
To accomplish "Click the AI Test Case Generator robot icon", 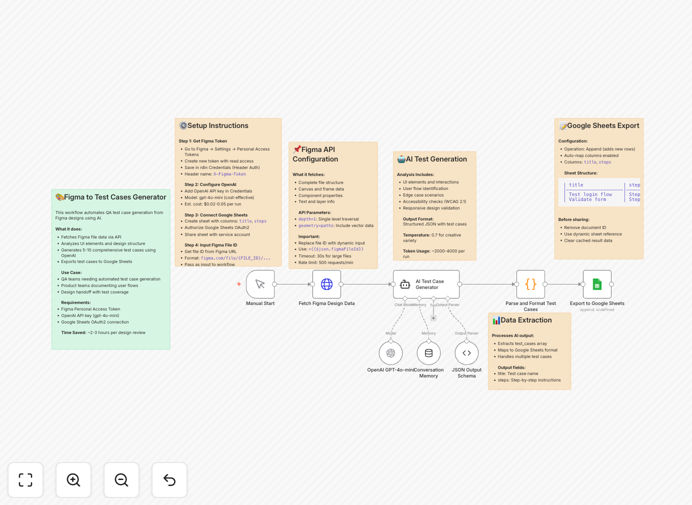I will click(x=405, y=285).
